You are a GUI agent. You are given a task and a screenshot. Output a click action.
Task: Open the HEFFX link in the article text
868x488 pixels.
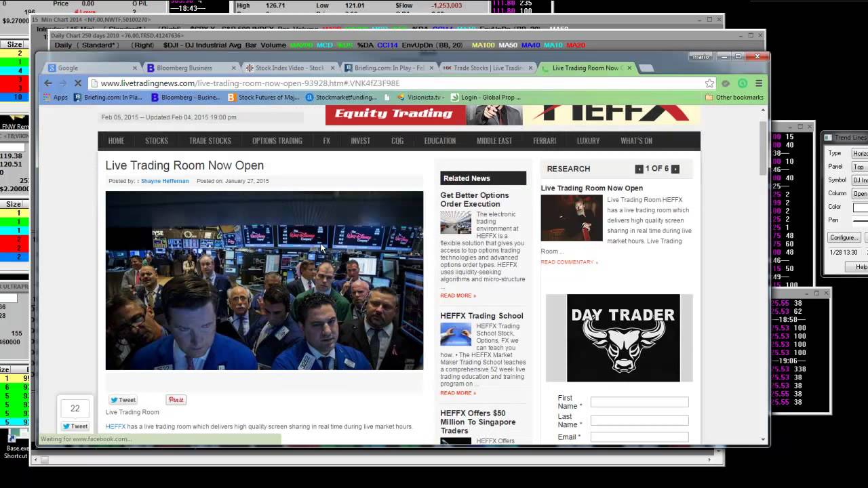pos(115,427)
